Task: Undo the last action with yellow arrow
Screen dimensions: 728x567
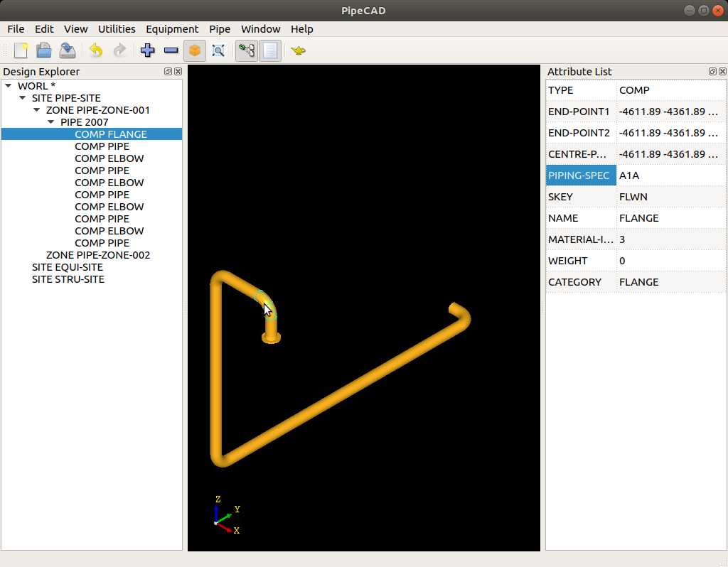Action: [96, 50]
